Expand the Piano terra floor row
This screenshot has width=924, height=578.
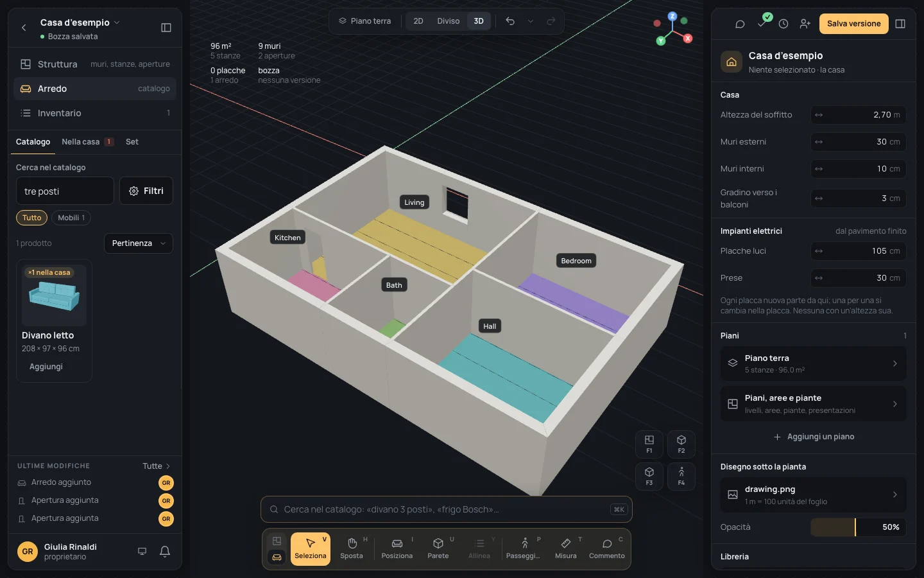click(x=814, y=363)
